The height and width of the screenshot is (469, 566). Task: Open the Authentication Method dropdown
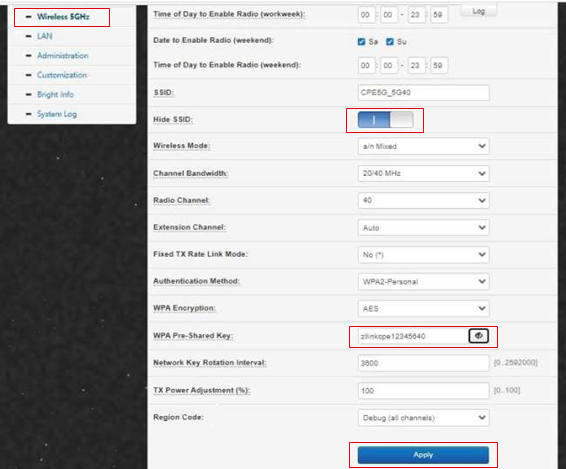(x=423, y=282)
